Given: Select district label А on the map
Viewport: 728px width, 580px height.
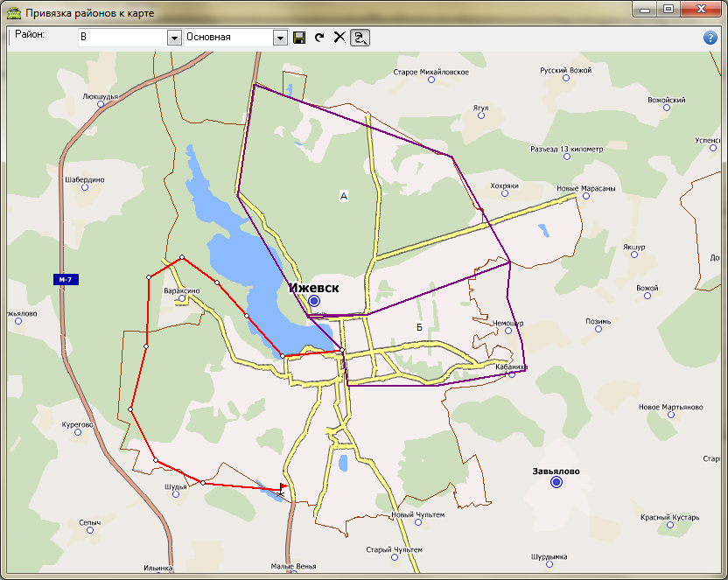Looking at the screenshot, I should (x=344, y=197).
